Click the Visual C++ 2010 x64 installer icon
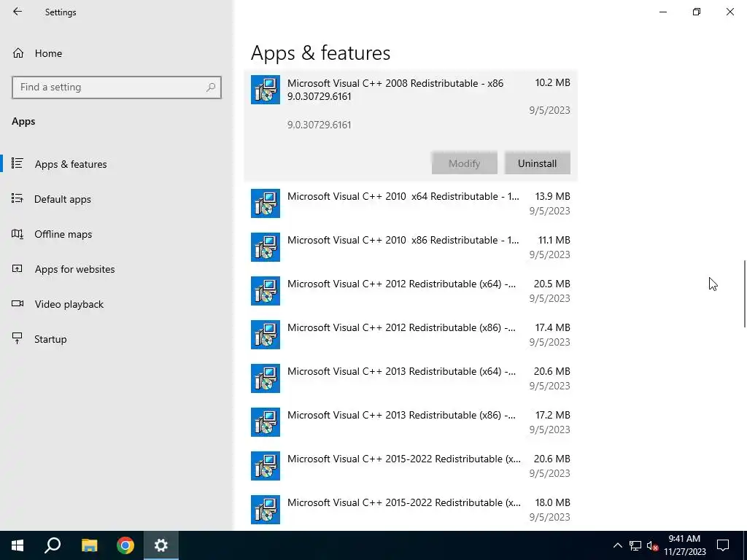 (x=266, y=203)
